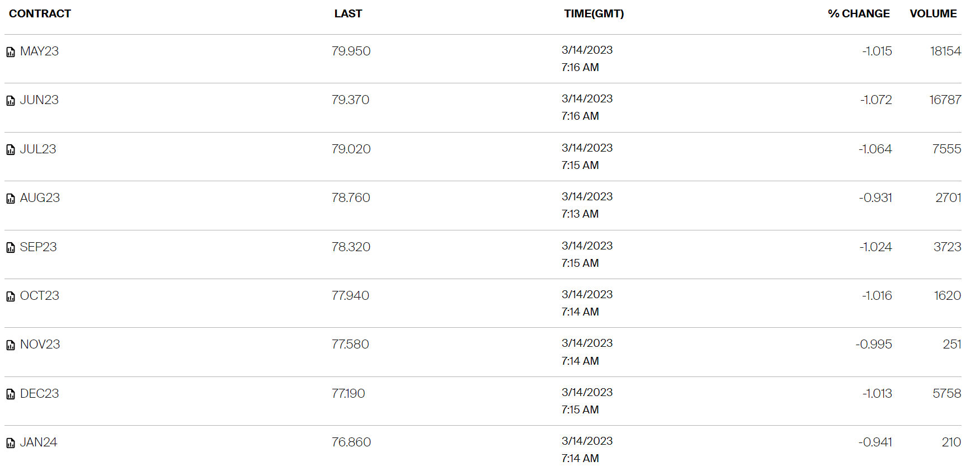Open the JUN23 contract link
Viewport: 980px width, 471px height.
(39, 100)
